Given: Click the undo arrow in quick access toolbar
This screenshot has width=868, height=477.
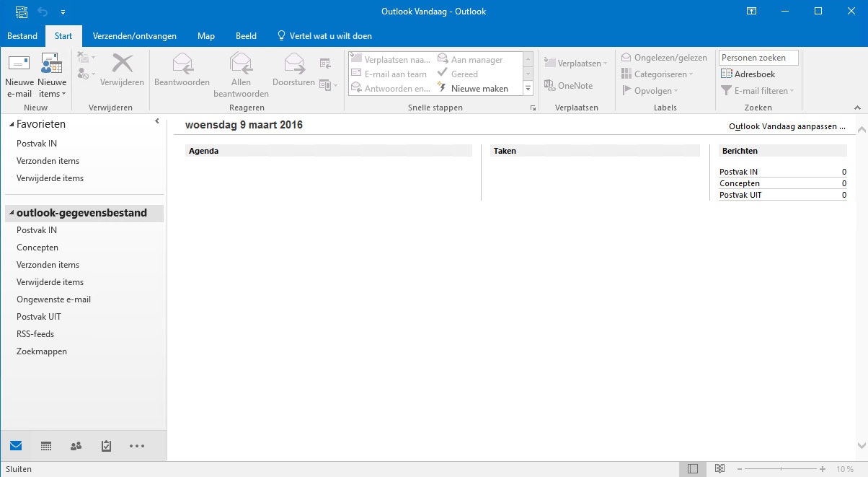Looking at the screenshot, I should click(x=43, y=12).
